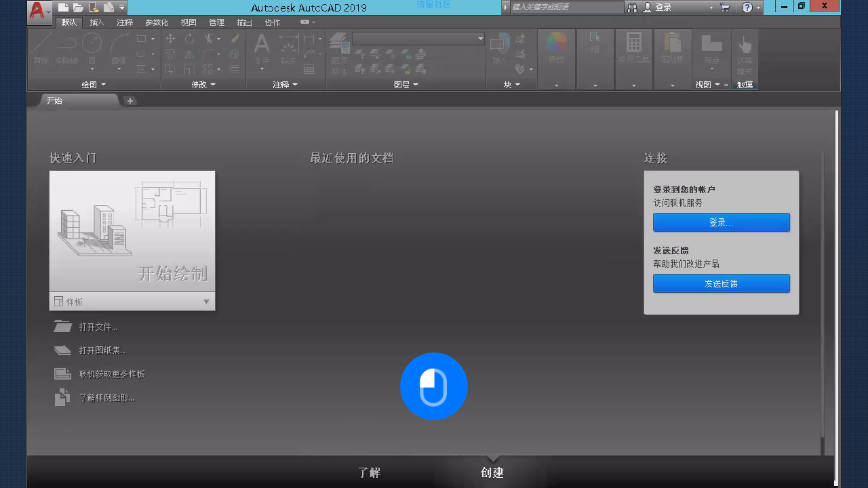The height and width of the screenshot is (488, 868).
Task: Open the shopping cart icon in title bar
Action: pyautogui.click(x=725, y=7)
